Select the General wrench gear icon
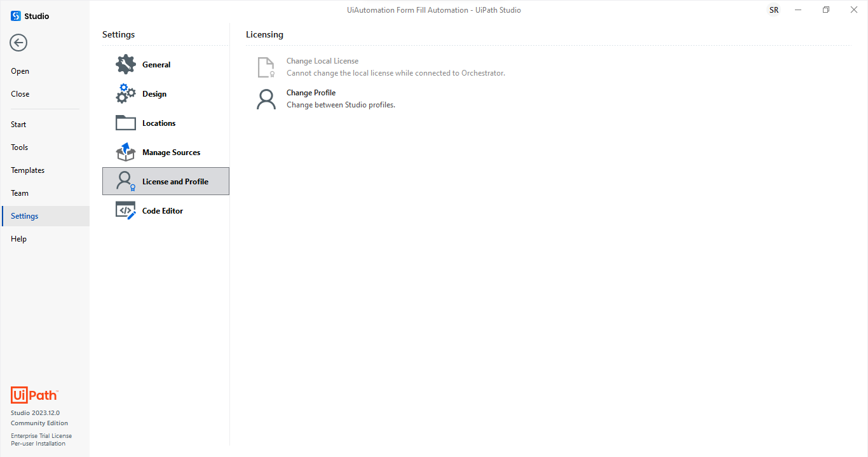 pyautogui.click(x=126, y=64)
